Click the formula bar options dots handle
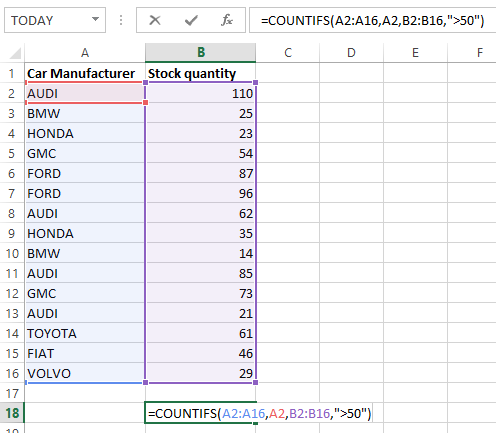Screen dimensions: 496x433 click(121, 20)
